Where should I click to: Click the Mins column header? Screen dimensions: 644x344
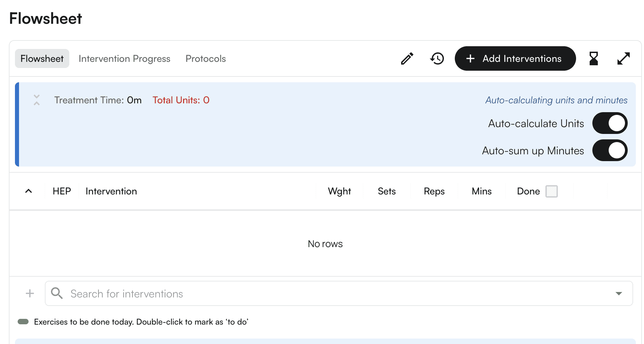[x=482, y=191]
